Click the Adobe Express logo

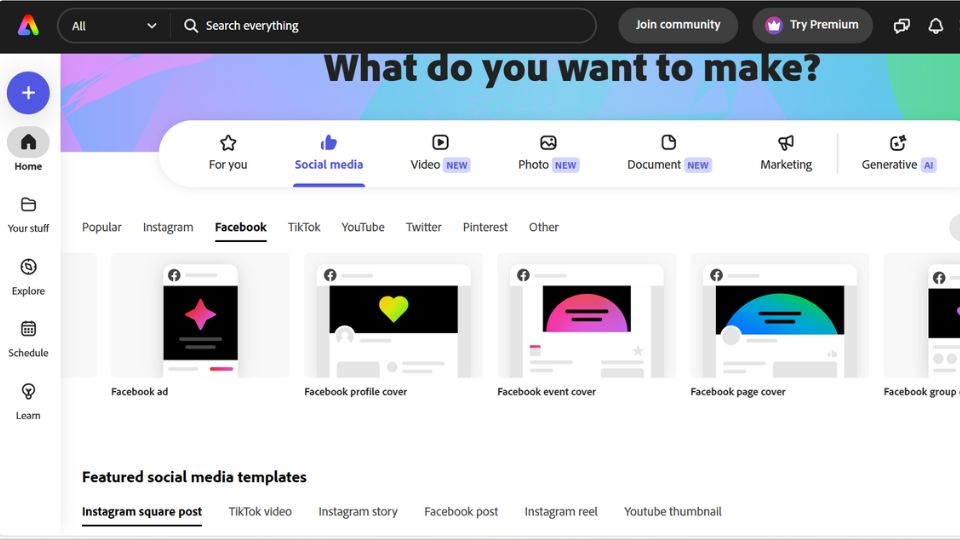click(x=28, y=26)
